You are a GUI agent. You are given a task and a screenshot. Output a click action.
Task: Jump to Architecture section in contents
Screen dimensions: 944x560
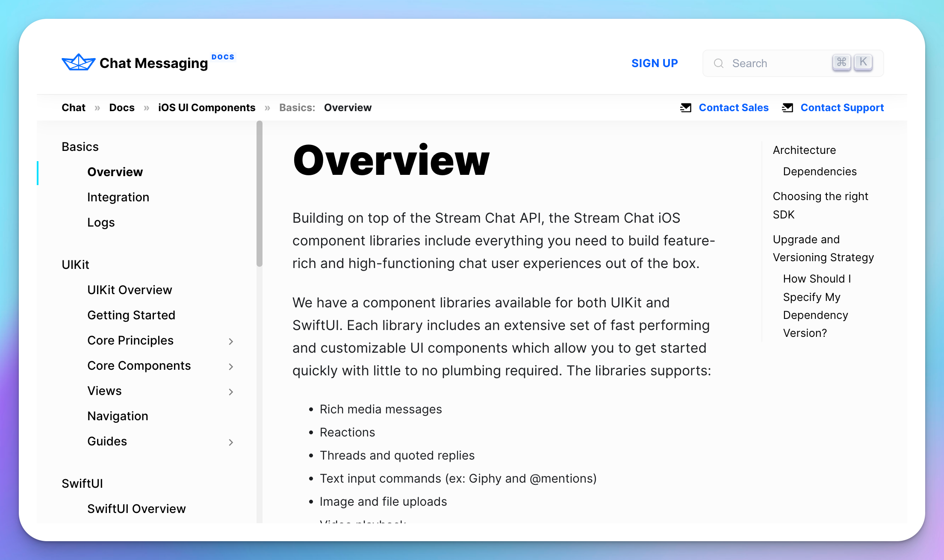point(804,150)
